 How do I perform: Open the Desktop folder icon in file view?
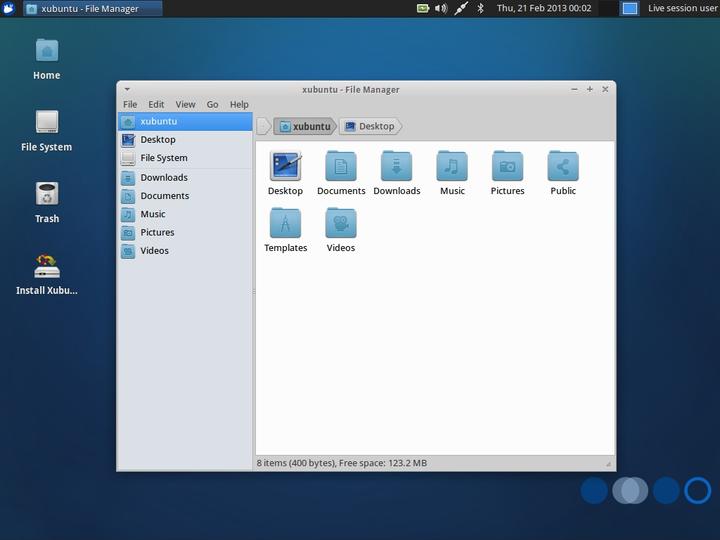pos(285,166)
